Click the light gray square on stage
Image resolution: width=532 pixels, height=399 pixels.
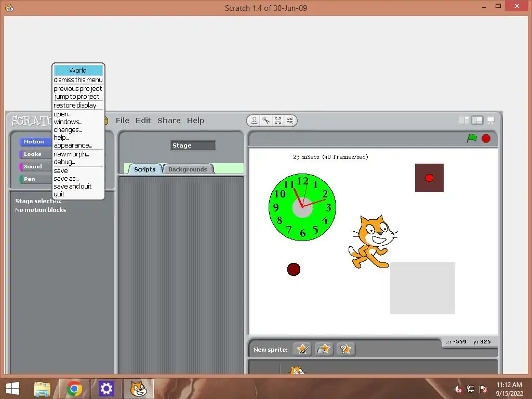coord(422,288)
